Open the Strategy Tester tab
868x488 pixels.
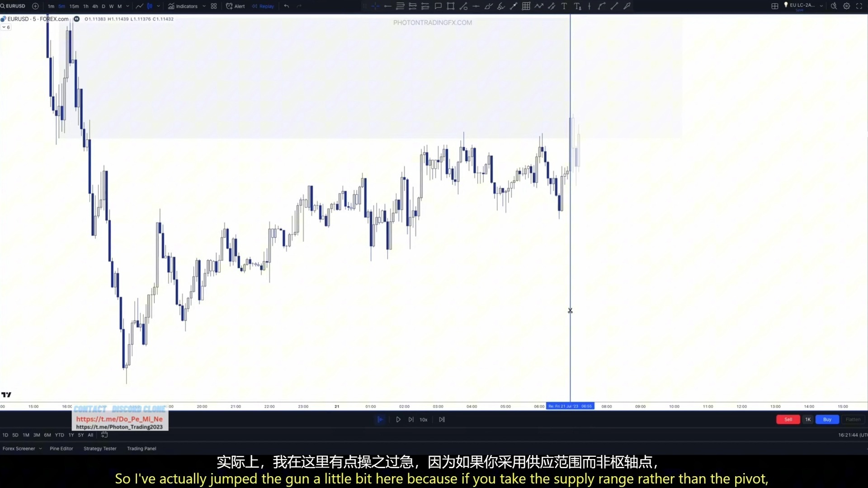coord(100,449)
